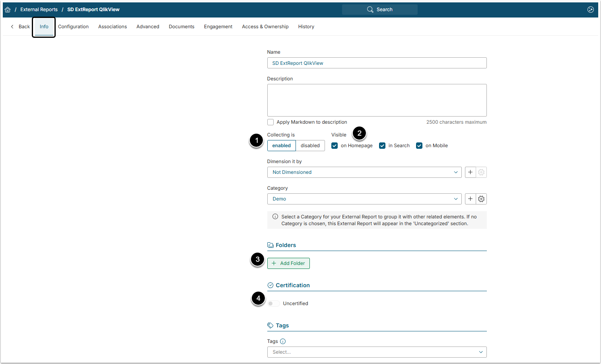The image size is (601, 364).
Task: Open Category settings gear icon
Action: (x=481, y=199)
